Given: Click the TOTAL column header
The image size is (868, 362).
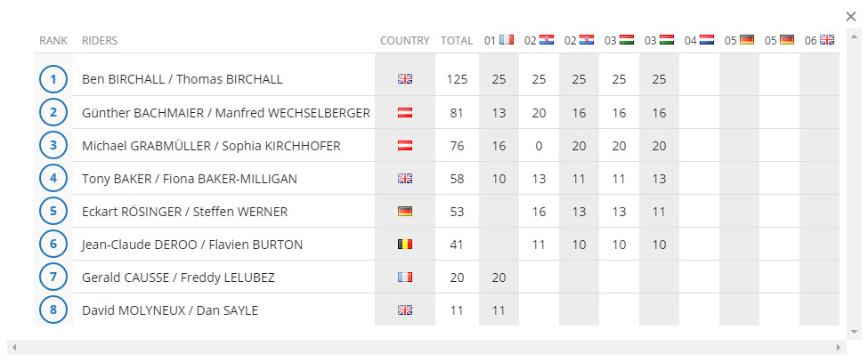Looking at the screenshot, I should click(457, 40).
